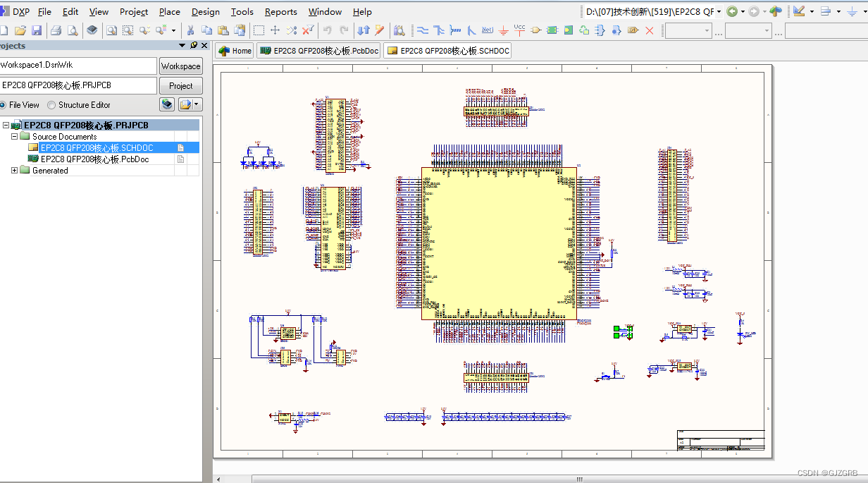The height and width of the screenshot is (483, 868).
Task: Place a Net Label using the toolbar
Action: 487,30
